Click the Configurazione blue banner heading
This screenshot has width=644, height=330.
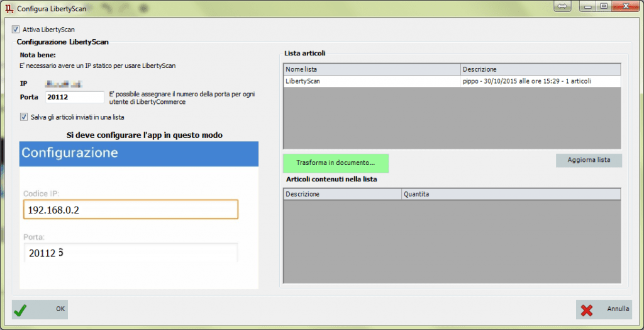[x=139, y=154]
